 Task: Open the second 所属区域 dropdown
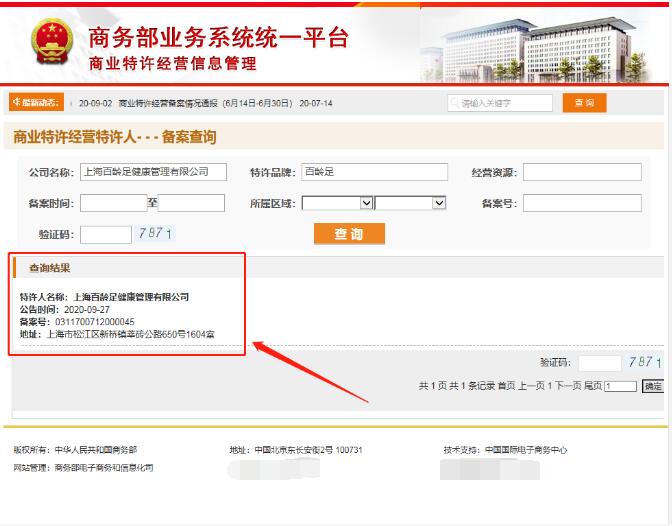(411, 203)
